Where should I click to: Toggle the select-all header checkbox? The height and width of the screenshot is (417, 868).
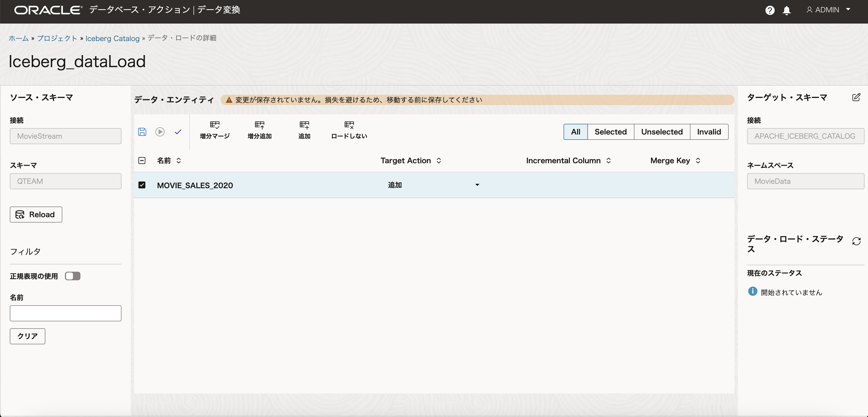pos(142,161)
